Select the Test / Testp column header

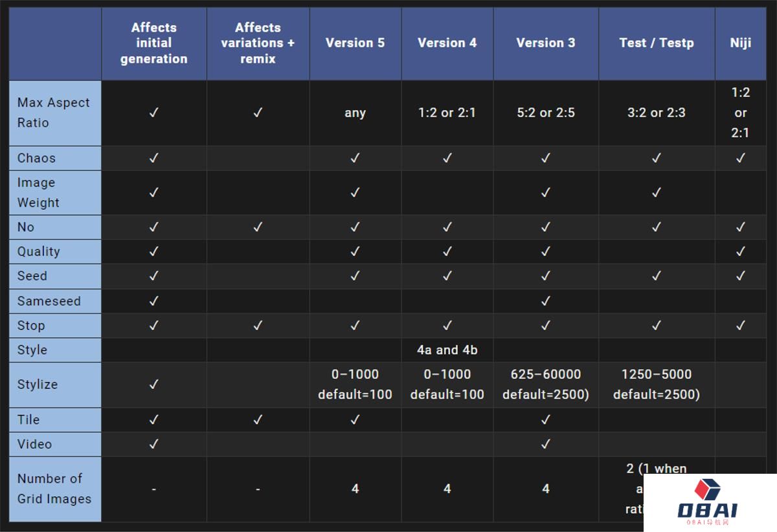[x=656, y=43]
